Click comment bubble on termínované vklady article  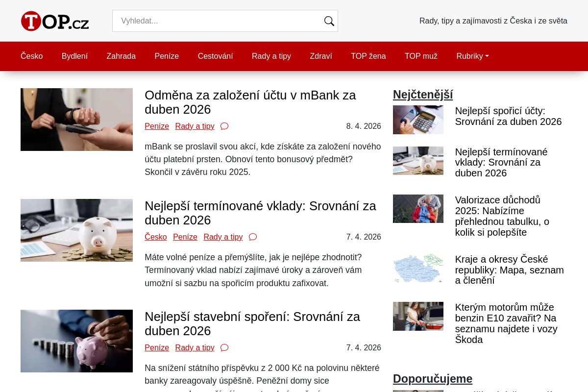click(x=252, y=237)
